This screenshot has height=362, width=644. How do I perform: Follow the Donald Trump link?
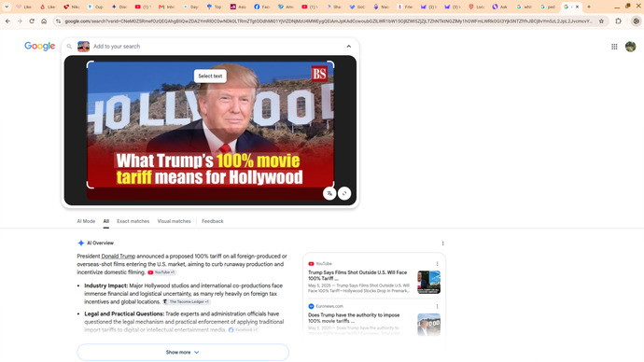119,257
